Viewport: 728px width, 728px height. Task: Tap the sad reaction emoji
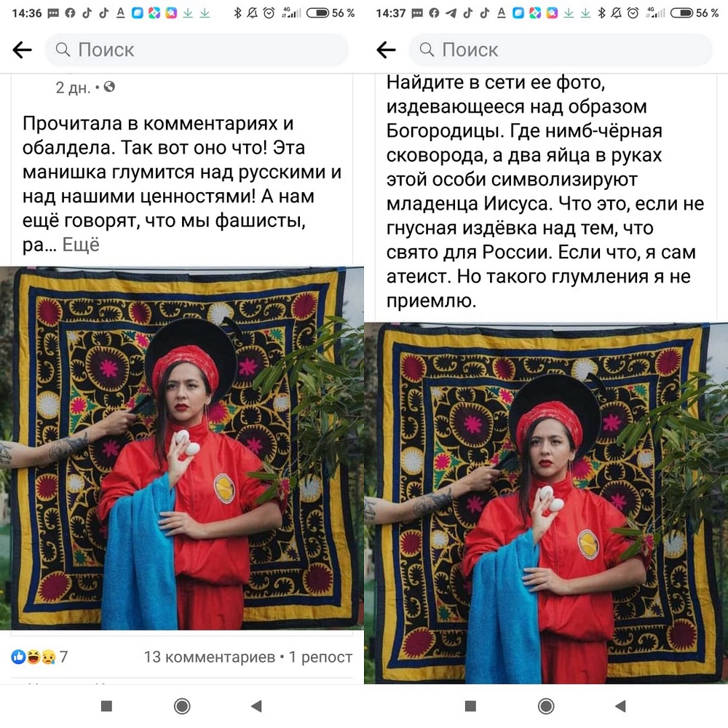pos(48,657)
